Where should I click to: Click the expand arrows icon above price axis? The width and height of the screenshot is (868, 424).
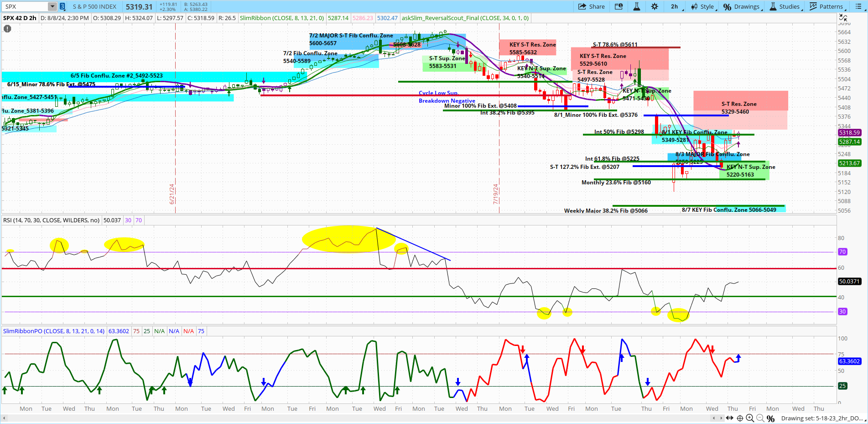843,18
